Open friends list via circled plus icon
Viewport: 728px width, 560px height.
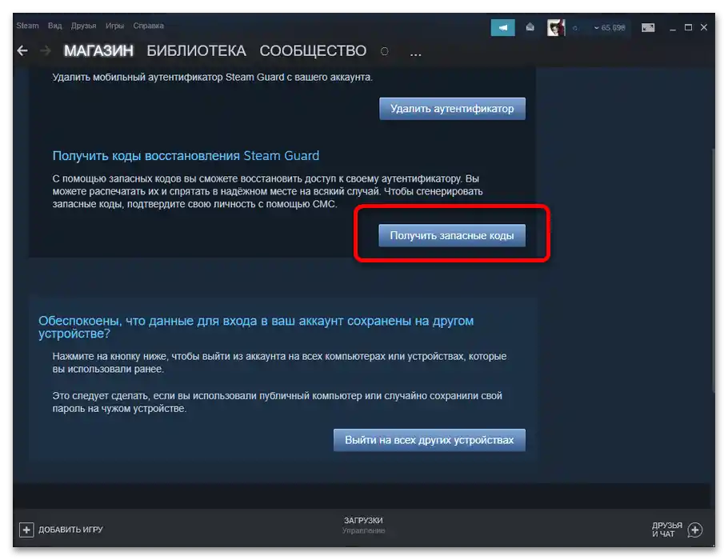(695, 530)
